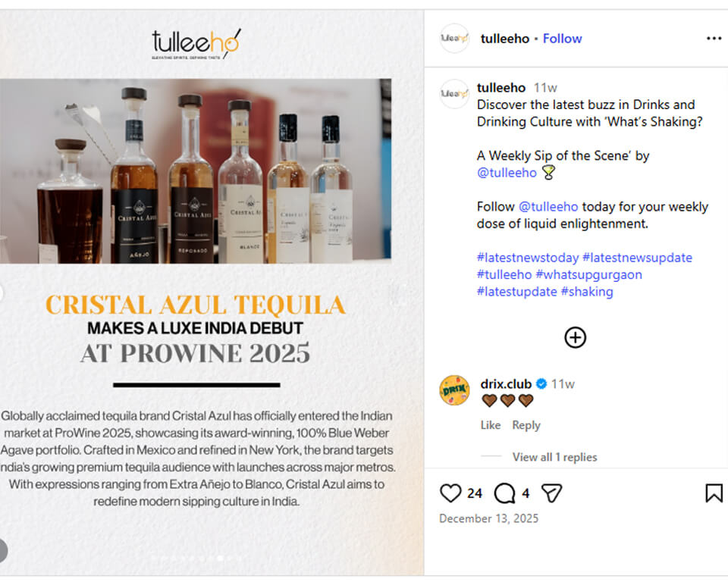
Task: Open comments via the speech bubble icon
Action: tap(505, 493)
